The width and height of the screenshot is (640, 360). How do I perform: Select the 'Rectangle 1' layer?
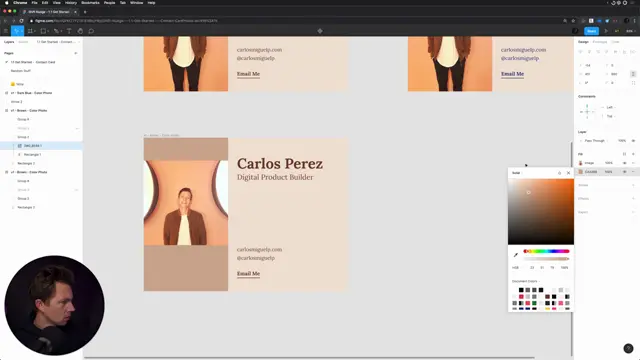[x=32, y=155]
